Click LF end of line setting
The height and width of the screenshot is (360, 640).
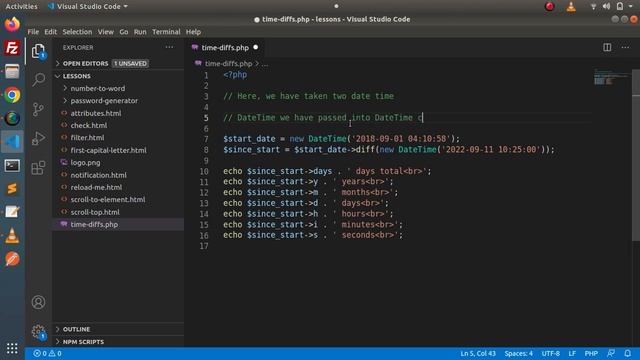572,353
